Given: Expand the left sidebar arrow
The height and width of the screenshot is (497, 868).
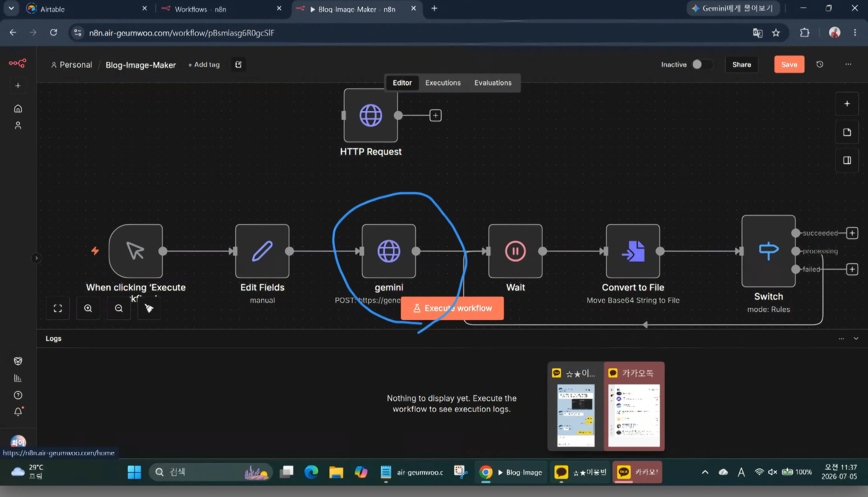Looking at the screenshot, I should click(37, 258).
